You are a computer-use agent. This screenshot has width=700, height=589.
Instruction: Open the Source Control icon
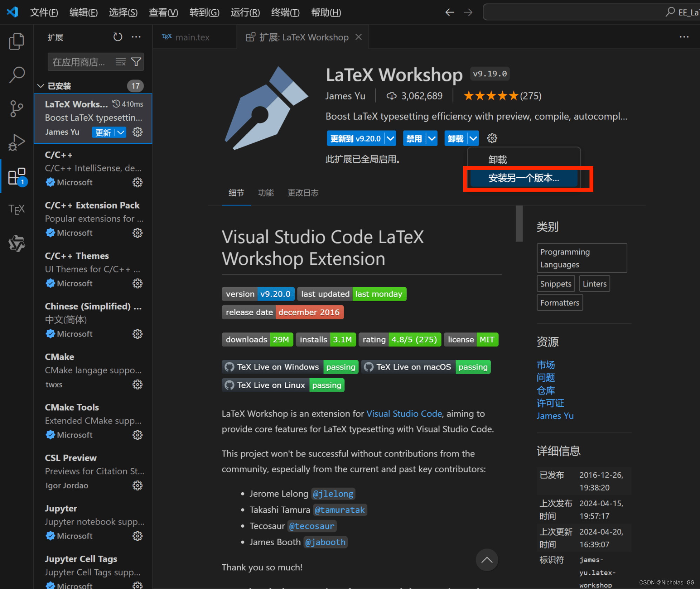(x=16, y=109)
